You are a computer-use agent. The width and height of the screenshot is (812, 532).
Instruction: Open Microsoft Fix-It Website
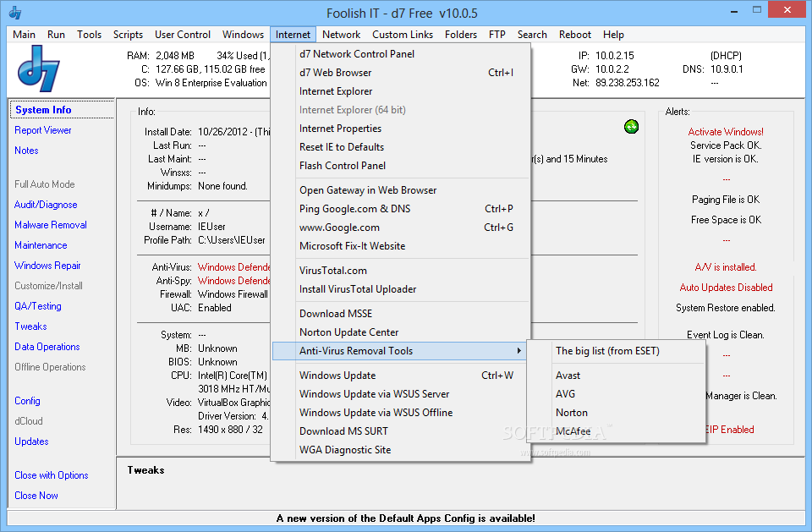[x=401, y=246]
